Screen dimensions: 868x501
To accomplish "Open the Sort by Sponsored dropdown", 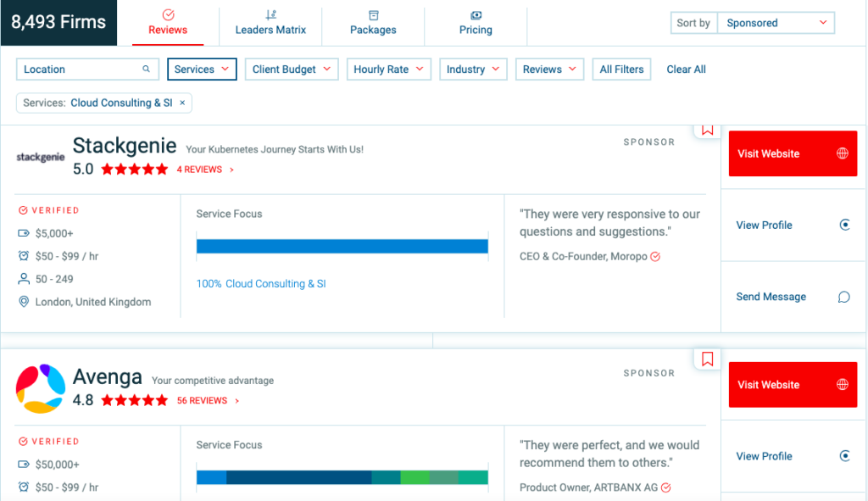I will [776, 23].
